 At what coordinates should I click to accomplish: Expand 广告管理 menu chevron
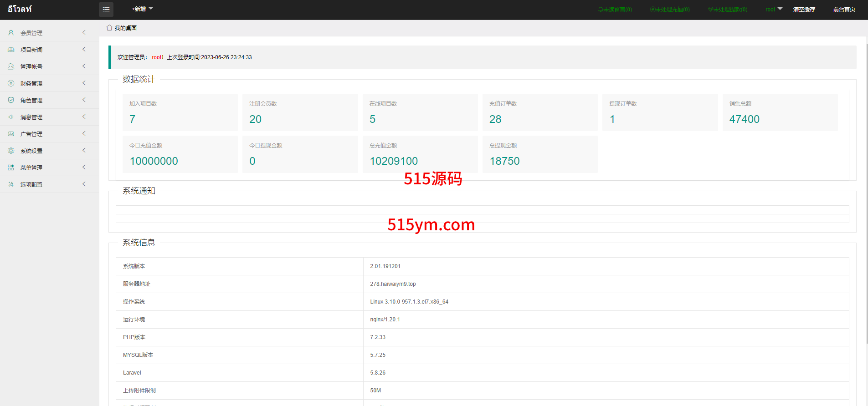[84, 134]
